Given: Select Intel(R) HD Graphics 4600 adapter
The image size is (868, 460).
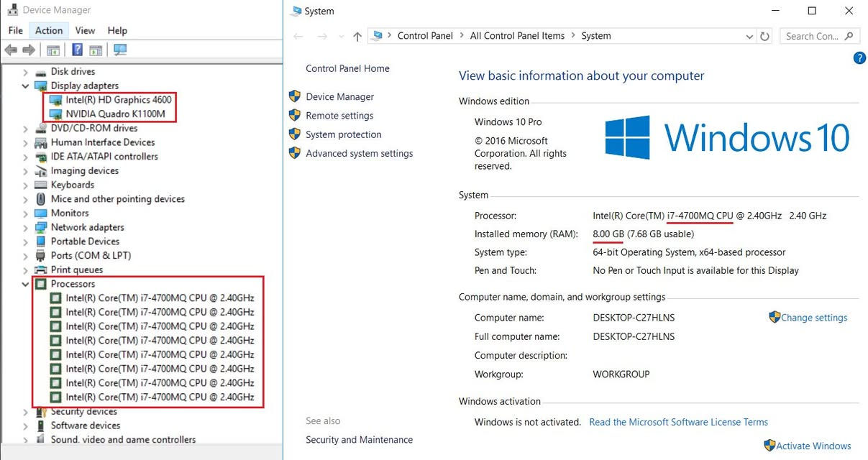Looking at the screenshot, I should pos(118,100).
